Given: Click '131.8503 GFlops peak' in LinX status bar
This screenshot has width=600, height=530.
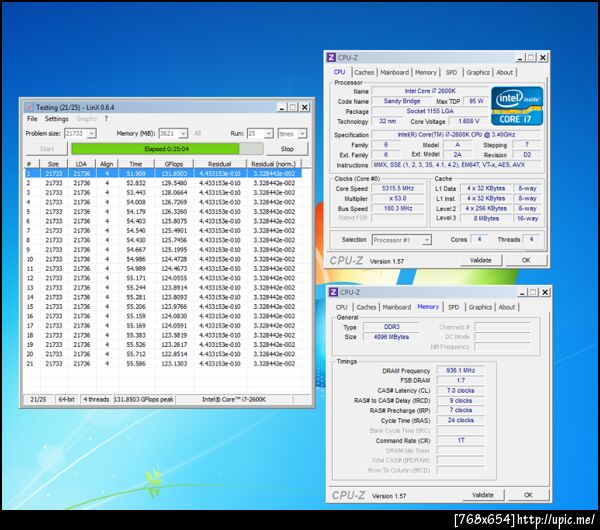Looking at the screenshot, I should pyautogui.click(x=144, y=399).
